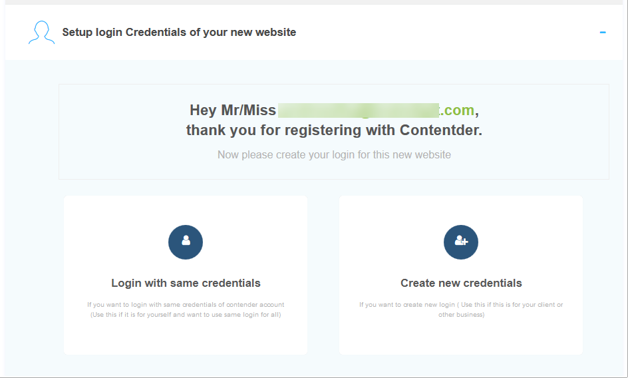The height and width of the screenshot is (378, 628).
Task: Collapse the setup login credentials section
Action: [x=602, y=32]
